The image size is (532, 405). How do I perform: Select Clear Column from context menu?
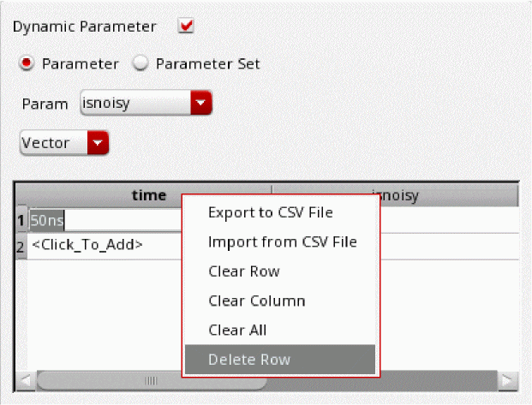tap(256, 301)
